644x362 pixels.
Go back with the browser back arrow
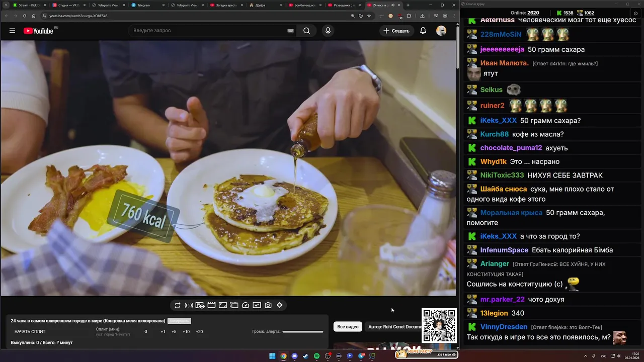pos(6,16)
